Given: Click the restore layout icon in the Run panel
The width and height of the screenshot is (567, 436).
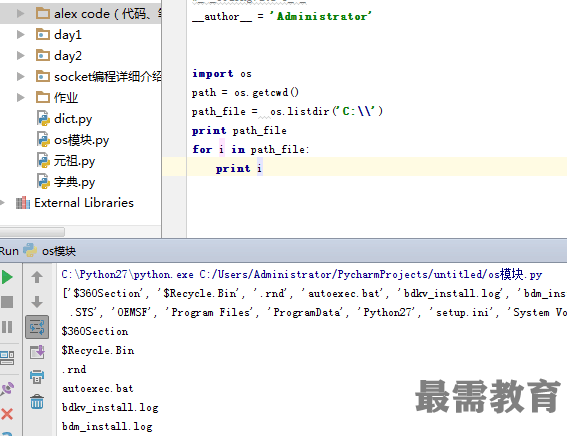Looking at the screenshot, I should [x=7, y=358].
